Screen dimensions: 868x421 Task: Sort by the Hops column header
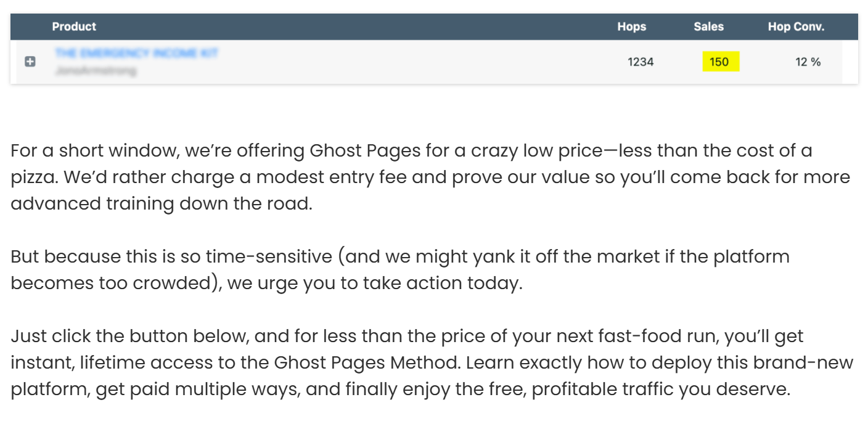pos(631,27)
